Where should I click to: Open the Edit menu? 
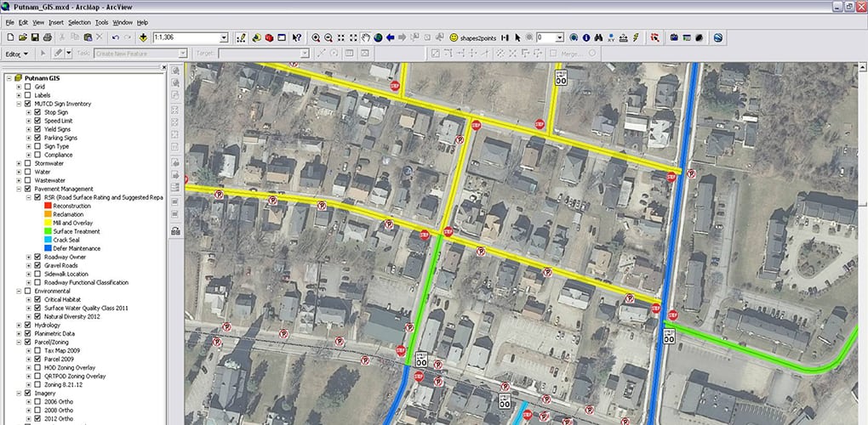click(x=23, y=23)
